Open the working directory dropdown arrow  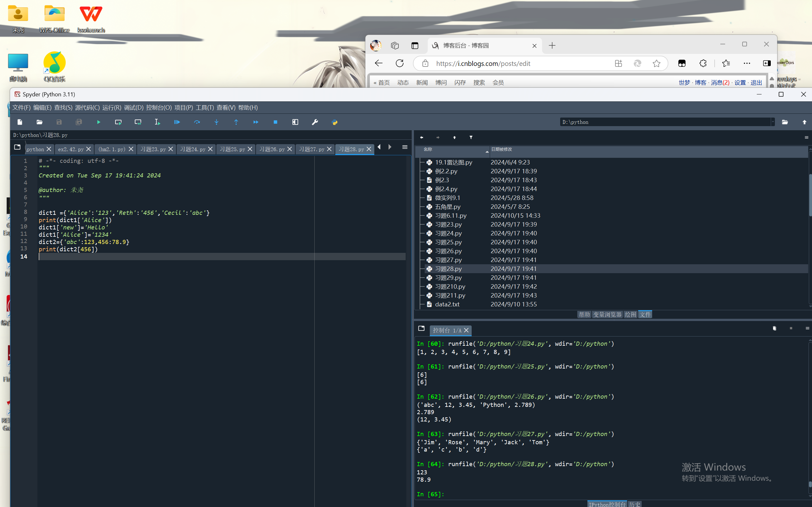[773, 122]
